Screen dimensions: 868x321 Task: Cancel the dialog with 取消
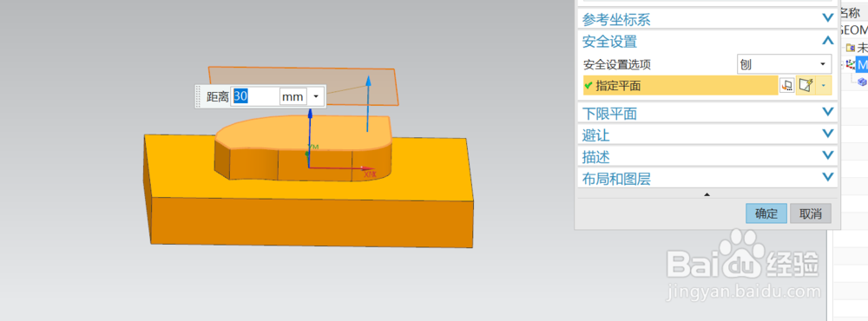click(x=811, y=213)
